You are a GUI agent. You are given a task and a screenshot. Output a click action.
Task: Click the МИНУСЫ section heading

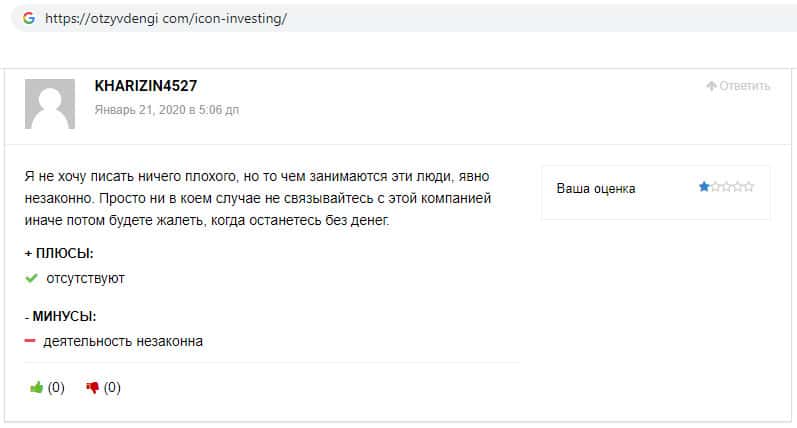pos(64,316)
